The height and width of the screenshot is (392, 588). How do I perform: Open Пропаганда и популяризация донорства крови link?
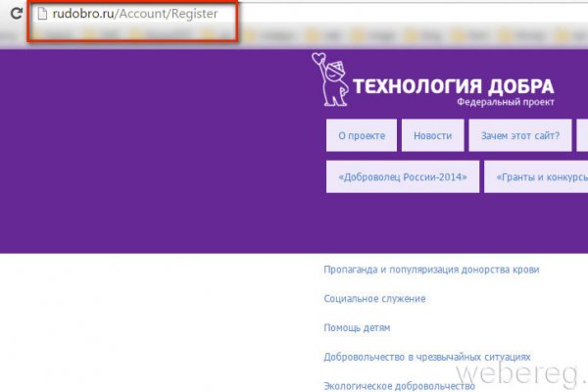(431, 269)
